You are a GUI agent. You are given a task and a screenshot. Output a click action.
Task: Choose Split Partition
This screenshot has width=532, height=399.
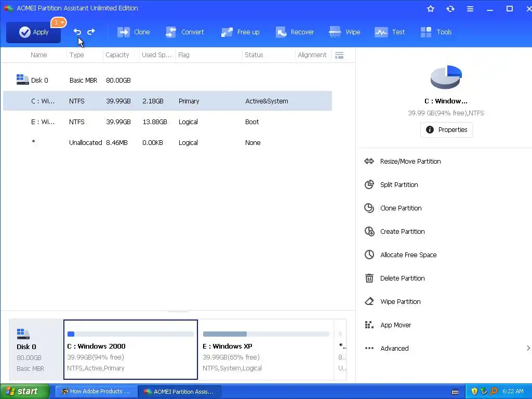[x=399, y=185]
